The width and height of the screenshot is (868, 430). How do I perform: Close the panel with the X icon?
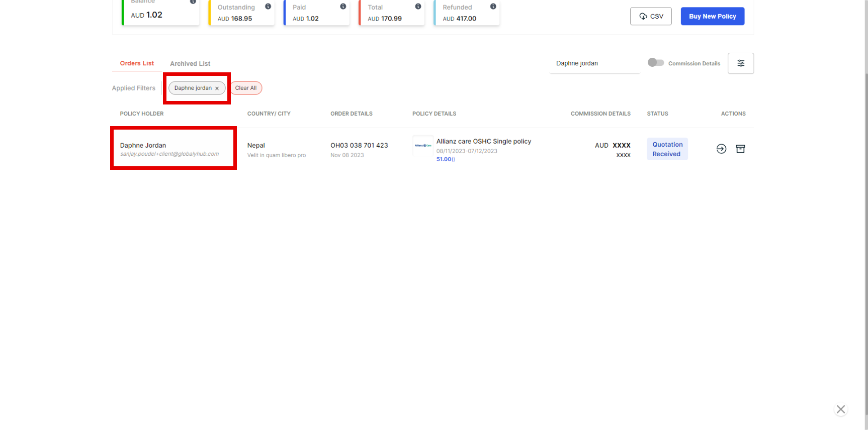[841, 409]
